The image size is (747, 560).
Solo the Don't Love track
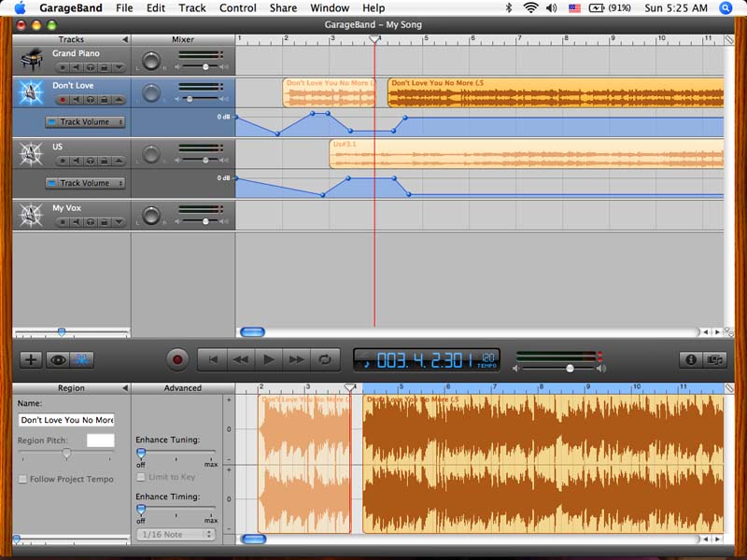point(90,100)
